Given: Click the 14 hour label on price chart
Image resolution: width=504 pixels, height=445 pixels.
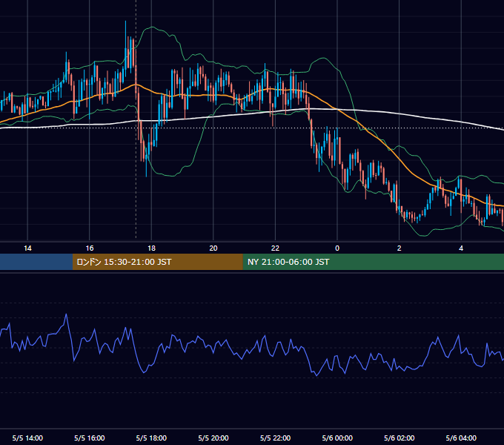Looking at the screenshot, I should [27, 248].
